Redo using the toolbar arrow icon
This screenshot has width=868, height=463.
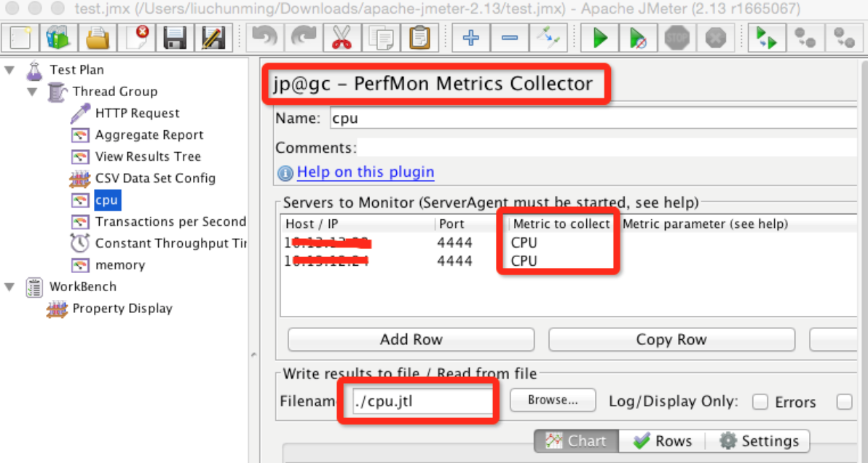click(304, 38)
